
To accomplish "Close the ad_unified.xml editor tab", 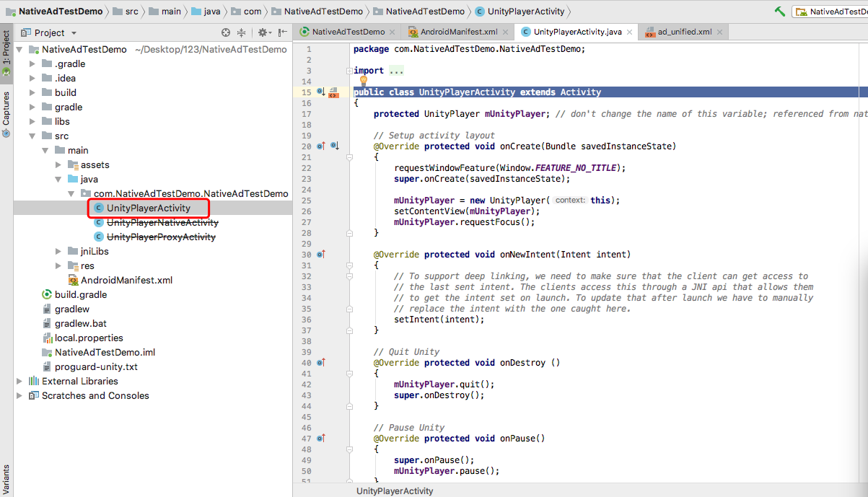I will pos(720,32).
